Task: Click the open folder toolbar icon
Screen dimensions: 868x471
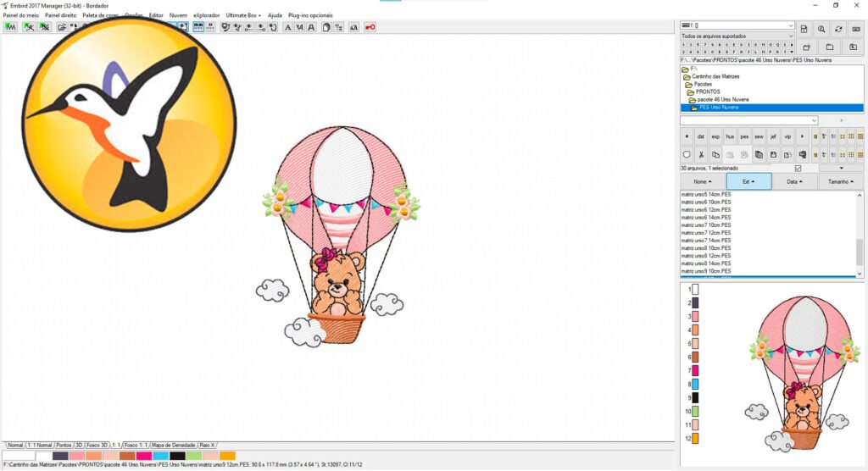Action: 61,27
